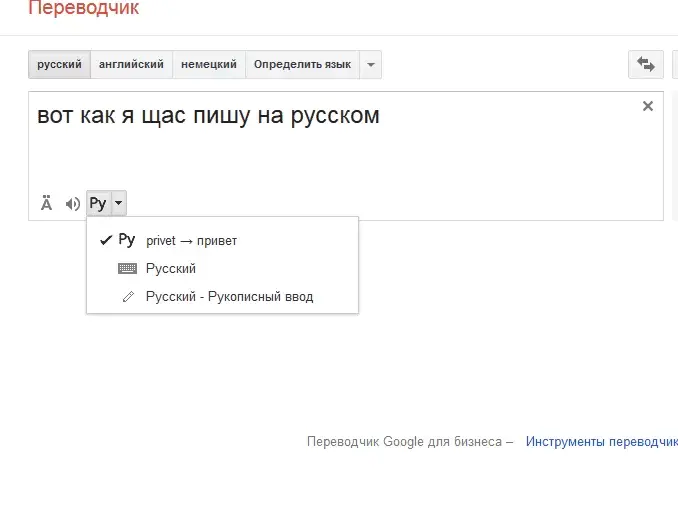Open Инструменты переводчика link
678x517 pixels.
coord(601,441)
